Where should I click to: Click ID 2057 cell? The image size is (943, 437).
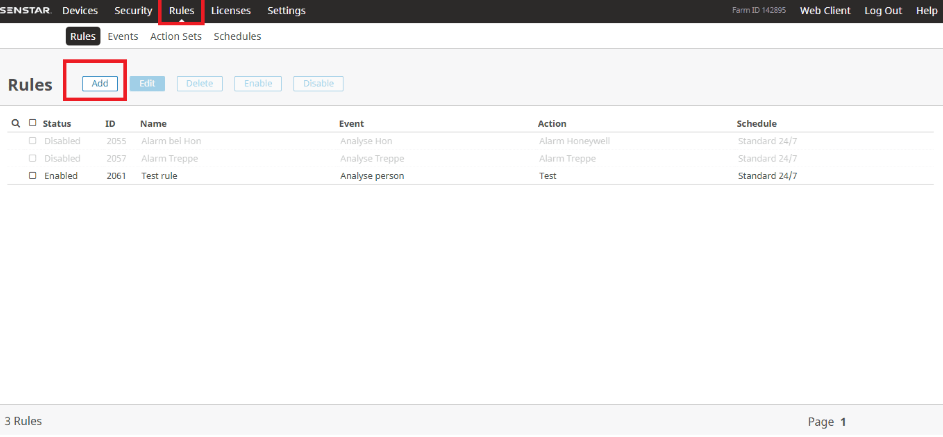click(116, 159)
